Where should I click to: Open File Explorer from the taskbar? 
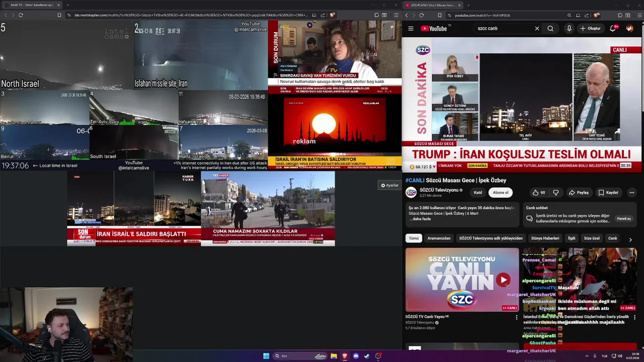pos(334,356)
